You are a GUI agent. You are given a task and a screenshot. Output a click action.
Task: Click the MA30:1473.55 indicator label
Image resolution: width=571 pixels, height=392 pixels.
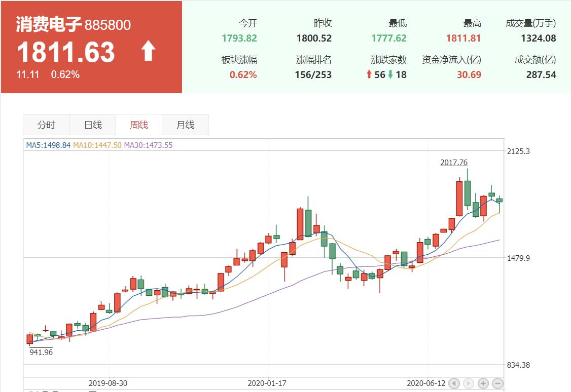148,145
